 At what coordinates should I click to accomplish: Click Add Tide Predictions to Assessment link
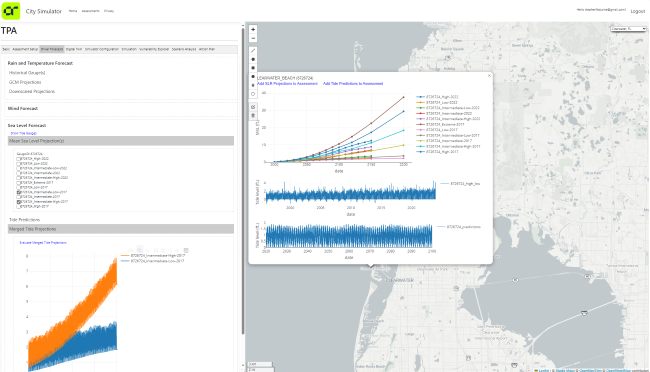353,84
